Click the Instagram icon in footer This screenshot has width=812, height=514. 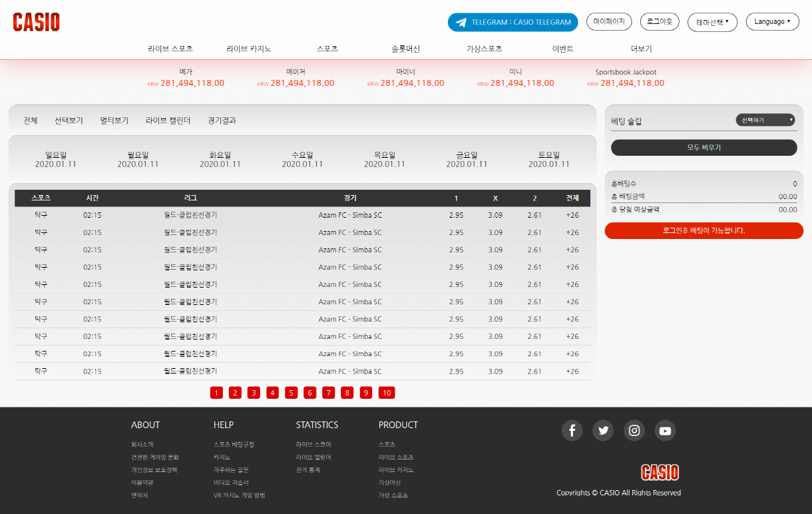click(x=634, y=430)
